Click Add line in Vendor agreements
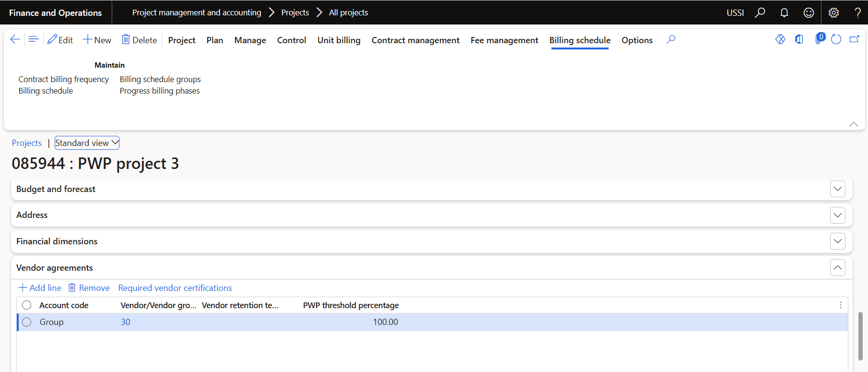The width and height of the screenshot is (868, 372). (40, 288)
